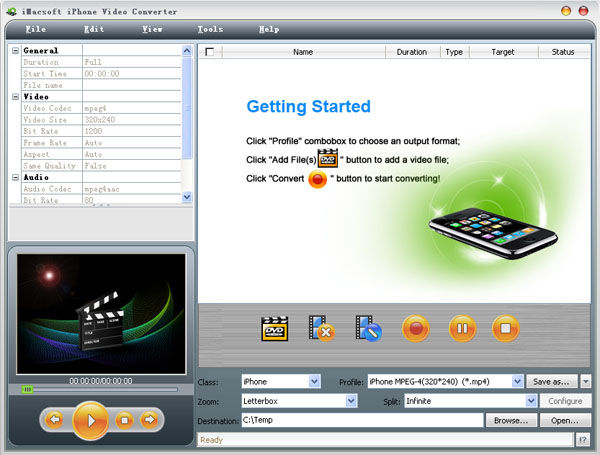Click the Status column header
This screenshot has height=455, width=600.
[563, 52]
